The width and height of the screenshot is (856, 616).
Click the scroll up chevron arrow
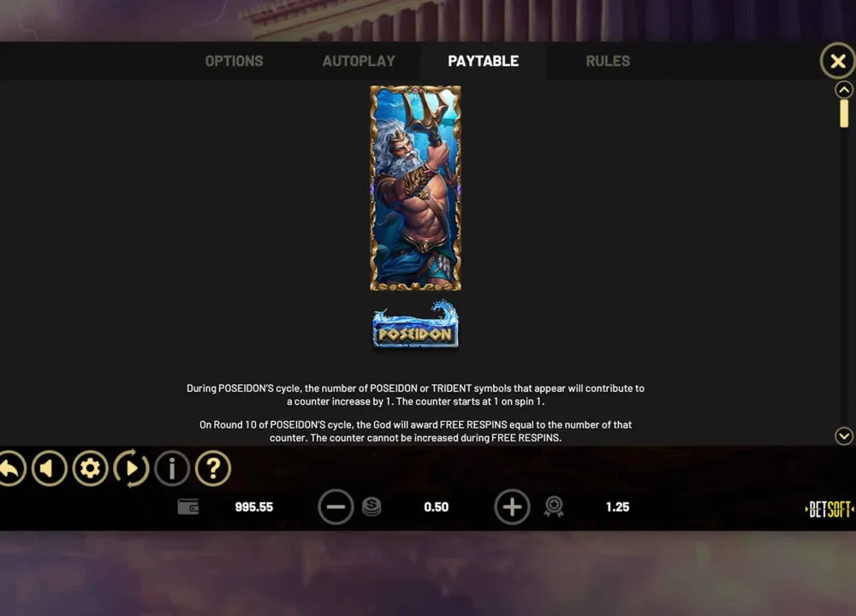[x=844, y=90]
